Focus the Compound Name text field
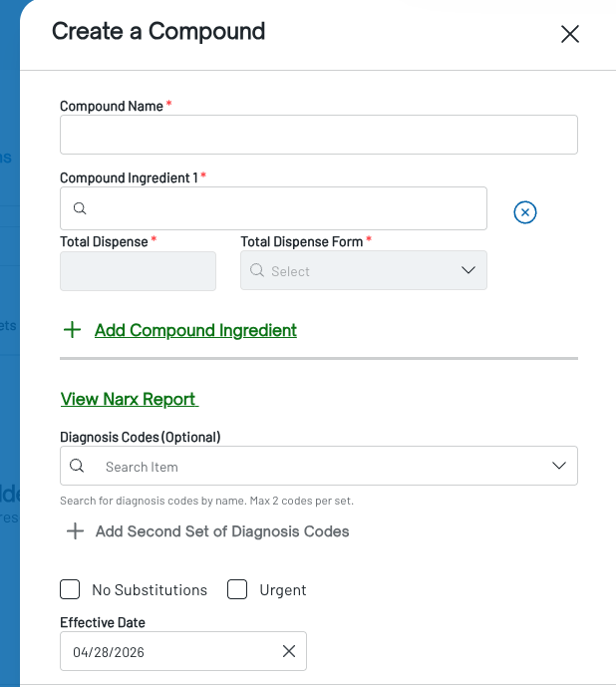Viewport: 616px width, 687px height. (x=319, y=135)
